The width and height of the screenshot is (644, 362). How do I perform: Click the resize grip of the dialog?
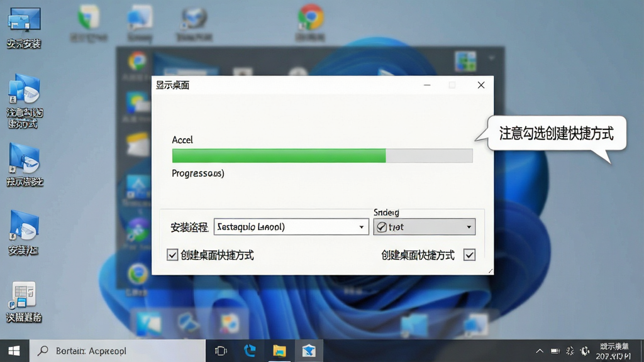pyautogui.click(x=490, y=271)
